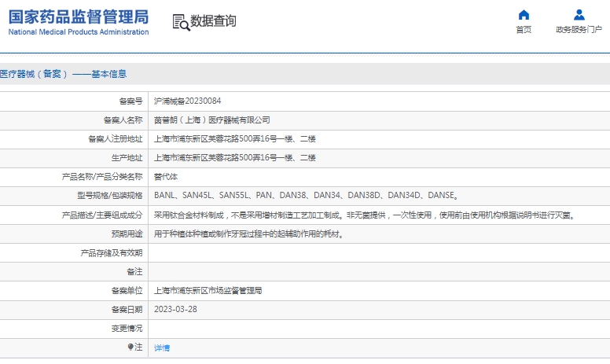This screenshot has height=364, width=610.
Task: Click the 变更情况 label cell
Action: [127, 329]
